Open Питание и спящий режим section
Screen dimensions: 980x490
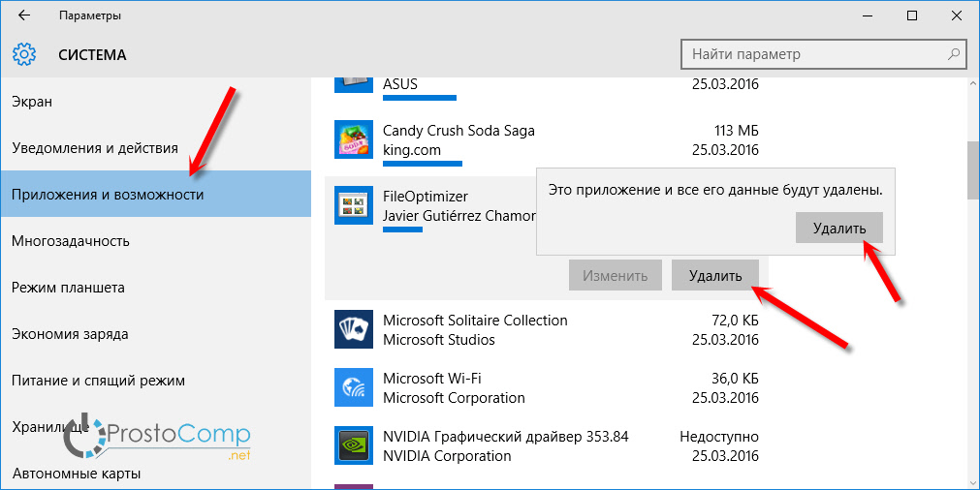click(99, 381)
